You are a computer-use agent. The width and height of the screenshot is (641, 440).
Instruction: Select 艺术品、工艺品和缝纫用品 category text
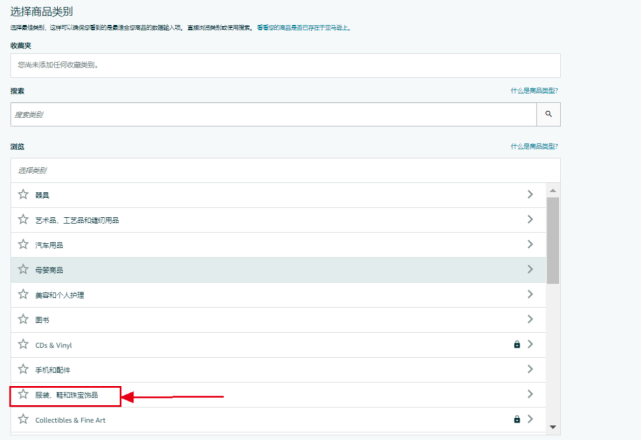[x=77, y=220]
